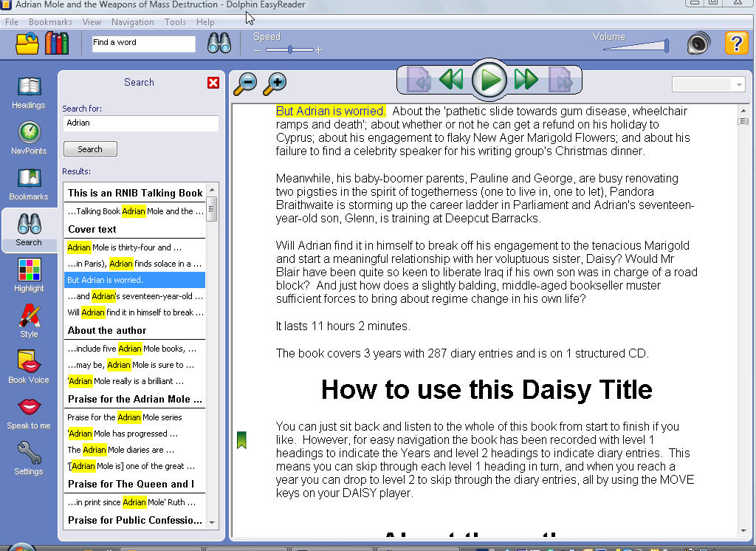Select result 'Adrian Mole is thirty-four and ...'
Viewport: 756px width, 551px height.
point(135,247)
